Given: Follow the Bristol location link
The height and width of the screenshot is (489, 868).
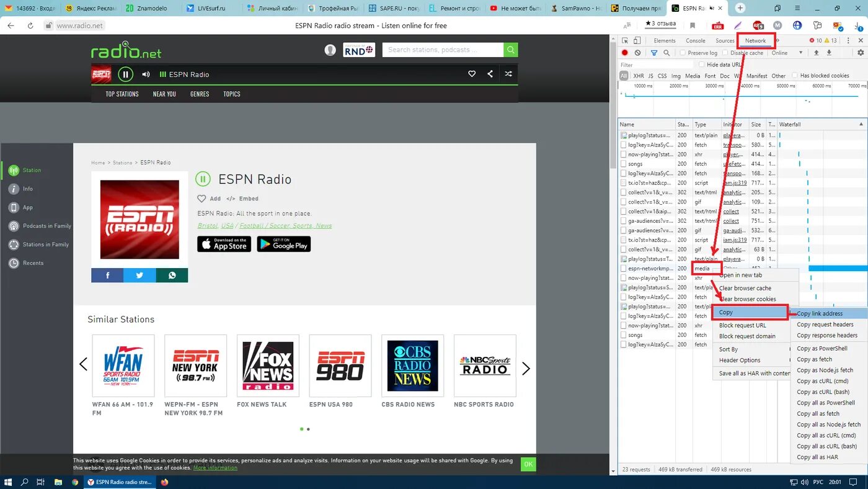Looking at the screenshot, I should click(207, 226).
